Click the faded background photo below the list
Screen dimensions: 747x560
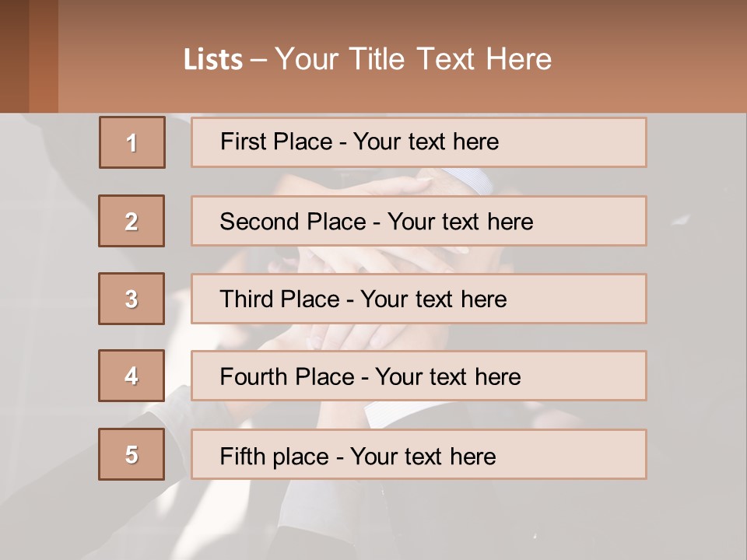coord(373,521)
